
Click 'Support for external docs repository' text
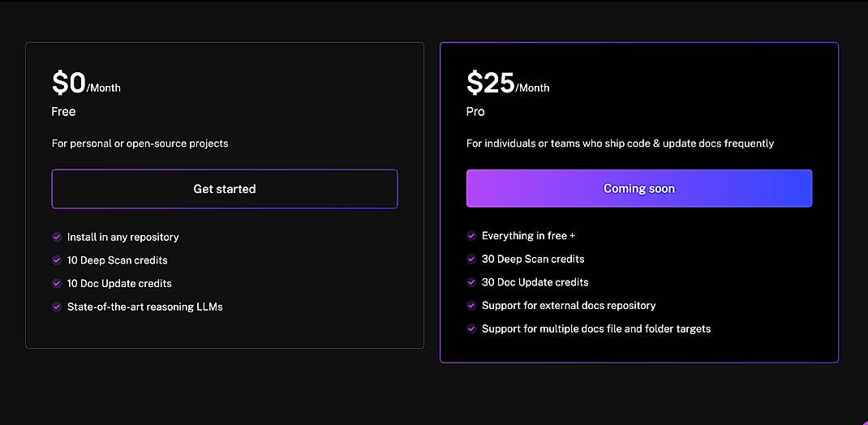[569, 306]
